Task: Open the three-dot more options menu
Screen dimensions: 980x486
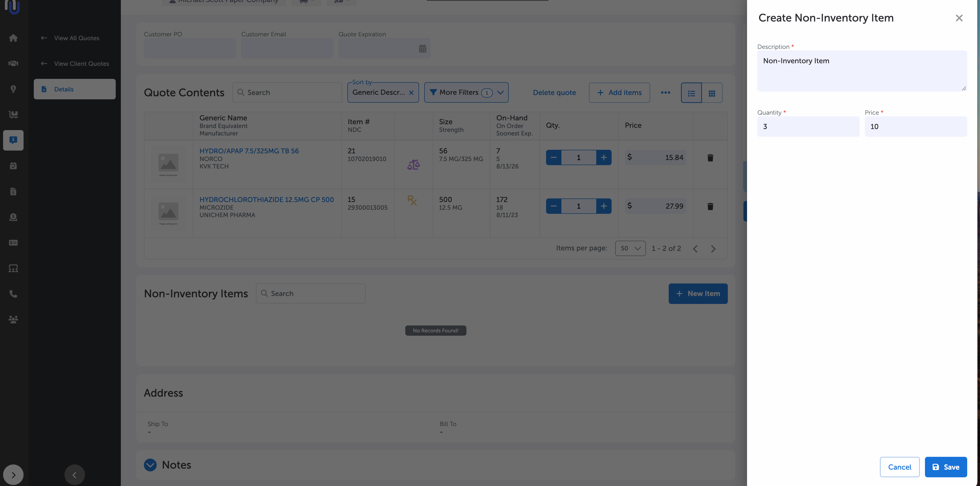Action: pyautogui.click(x=665, y=92)
